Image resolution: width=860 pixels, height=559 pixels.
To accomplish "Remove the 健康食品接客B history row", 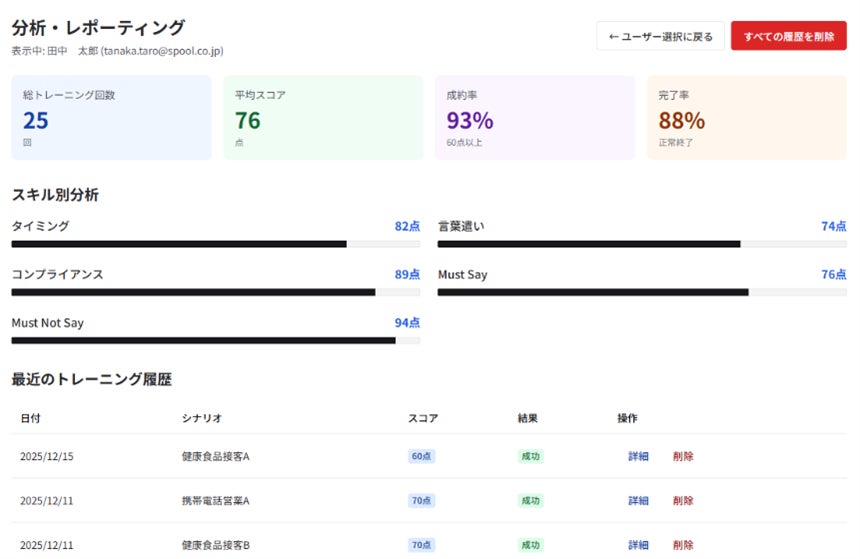I will (x=683, y=545).
